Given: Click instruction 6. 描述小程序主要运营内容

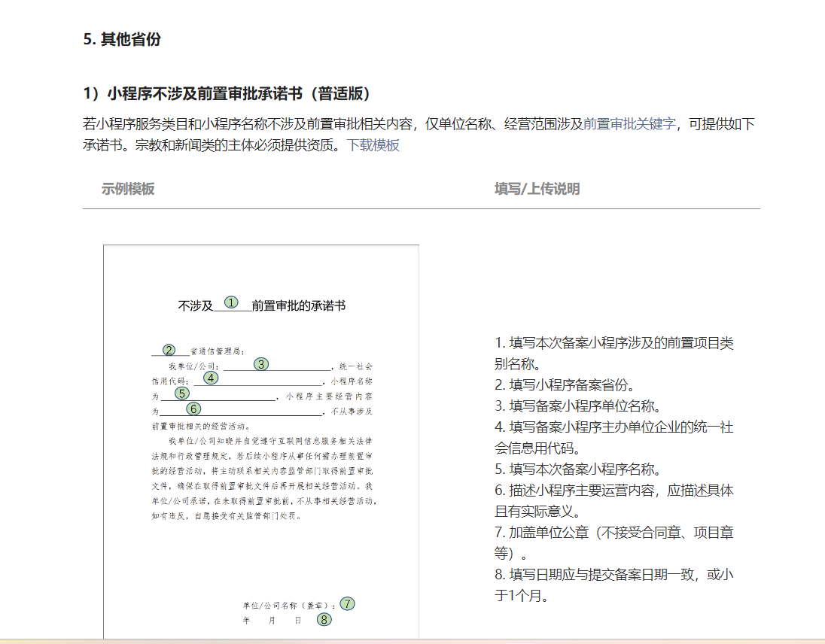Looking at the screenshot, I should 614,500.
